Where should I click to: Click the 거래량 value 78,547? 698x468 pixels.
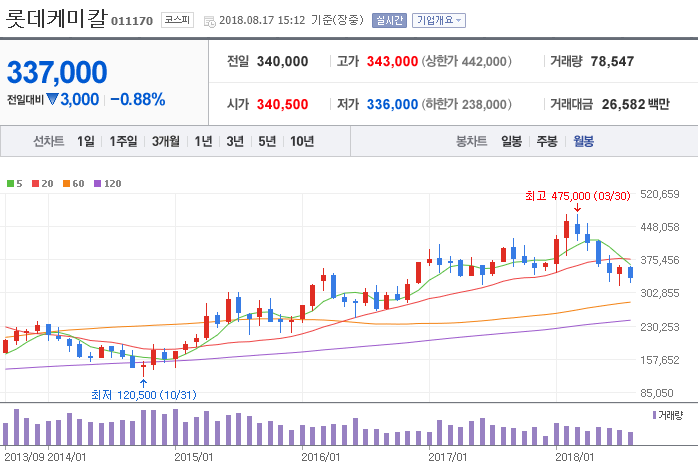(612, 61)
